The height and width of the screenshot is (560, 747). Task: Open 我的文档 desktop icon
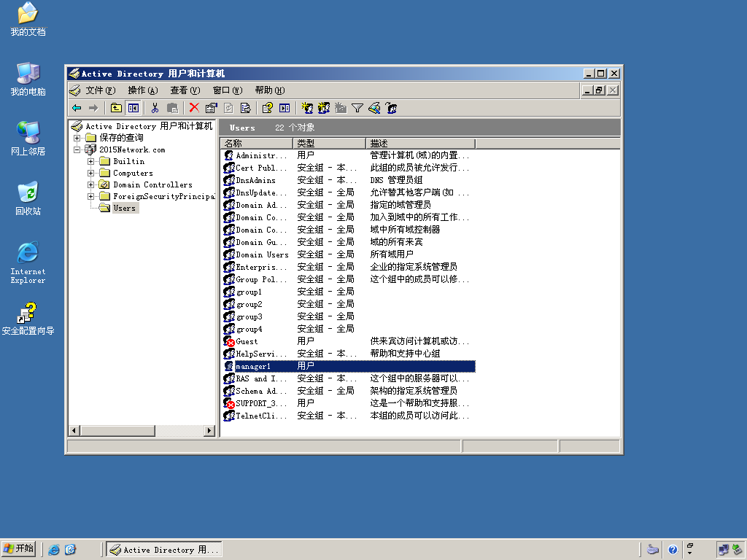point(28,20)
